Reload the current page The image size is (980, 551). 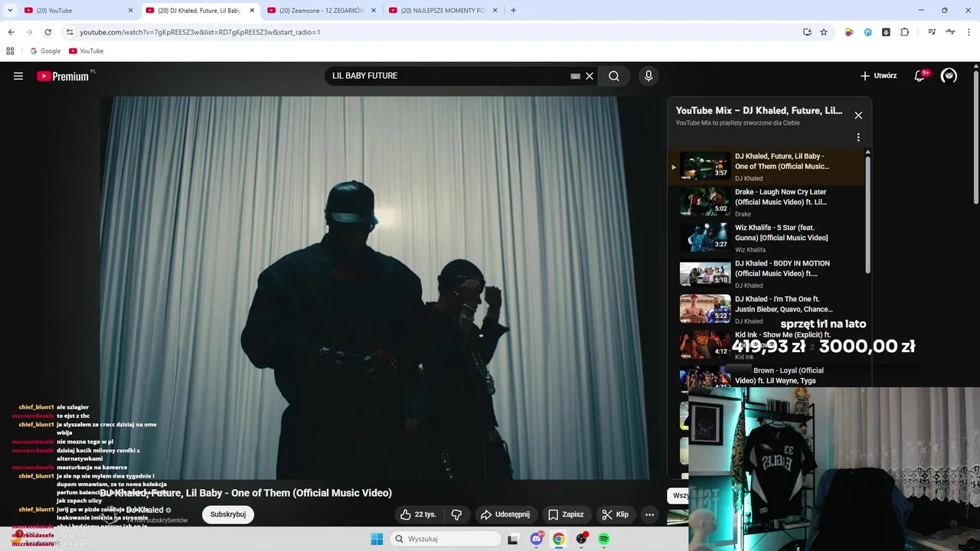tap(47, 32)
